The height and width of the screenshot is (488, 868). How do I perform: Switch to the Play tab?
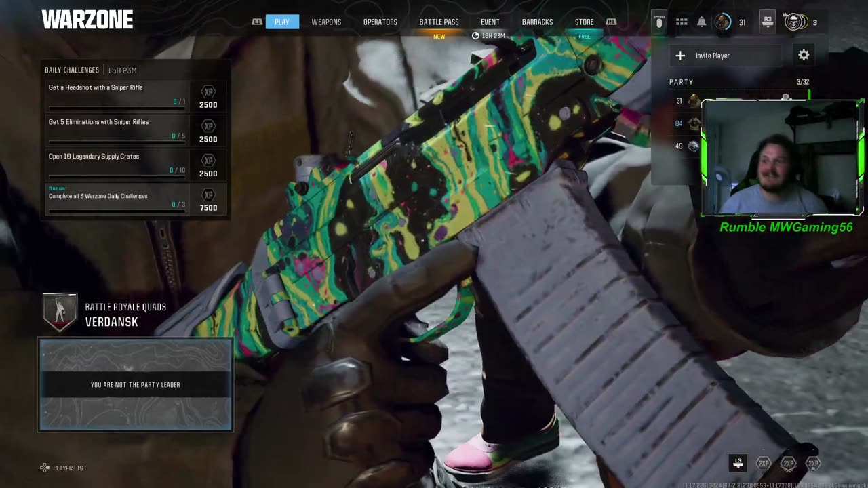click(282, 22)
